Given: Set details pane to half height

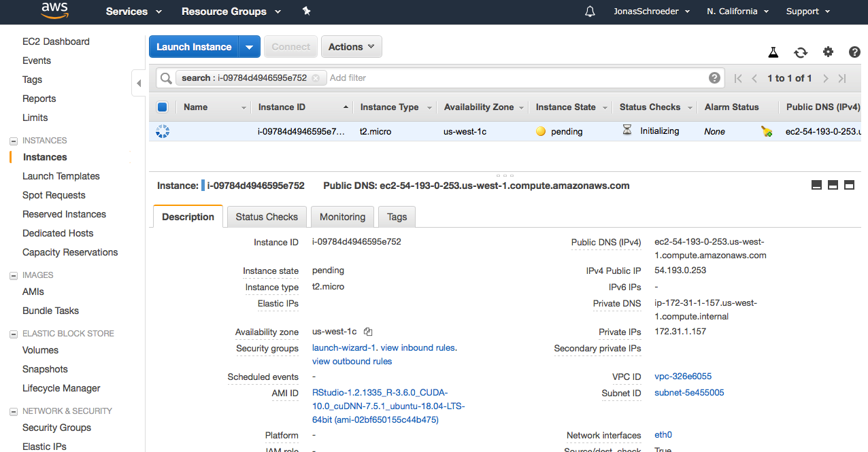Looking at the screenshot, I should [x=833, y=185].
